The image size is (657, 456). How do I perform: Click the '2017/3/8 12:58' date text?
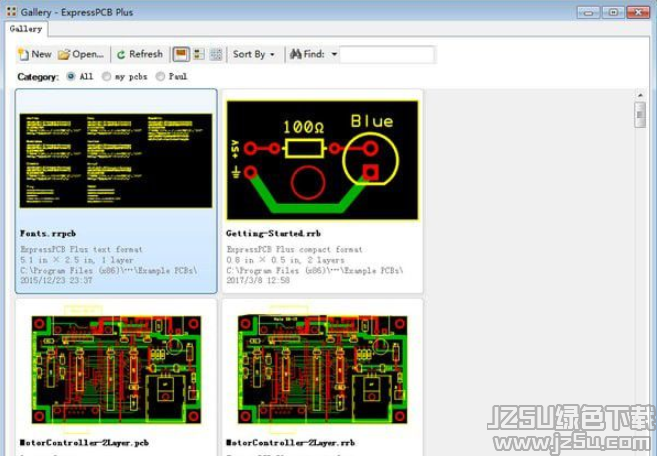pyautogui.click(x=258, y=280)
